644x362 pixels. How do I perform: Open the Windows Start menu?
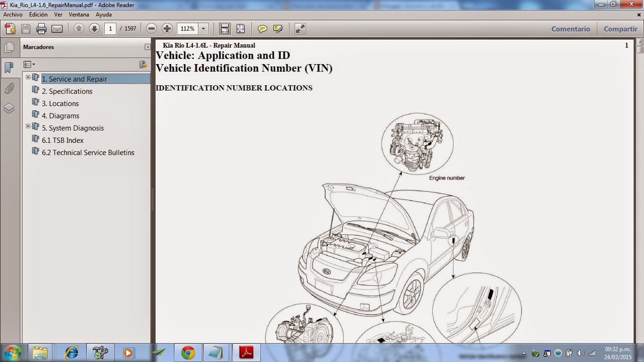click(x=12, y=353)
